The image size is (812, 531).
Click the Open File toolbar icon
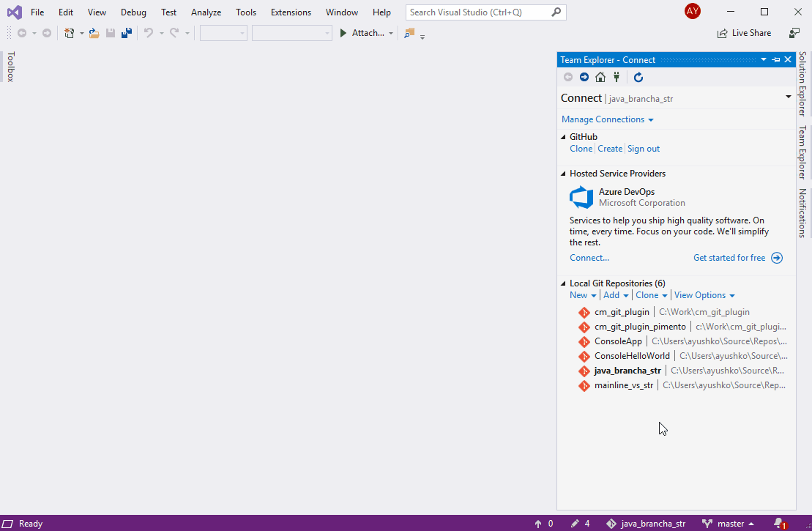pos(94,33)
